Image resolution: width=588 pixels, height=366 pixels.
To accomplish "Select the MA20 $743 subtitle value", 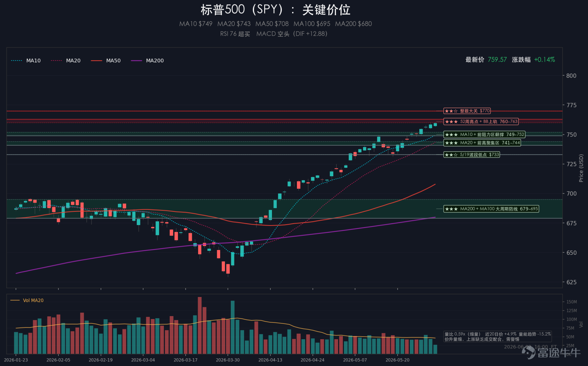I will tap(234, 24).
